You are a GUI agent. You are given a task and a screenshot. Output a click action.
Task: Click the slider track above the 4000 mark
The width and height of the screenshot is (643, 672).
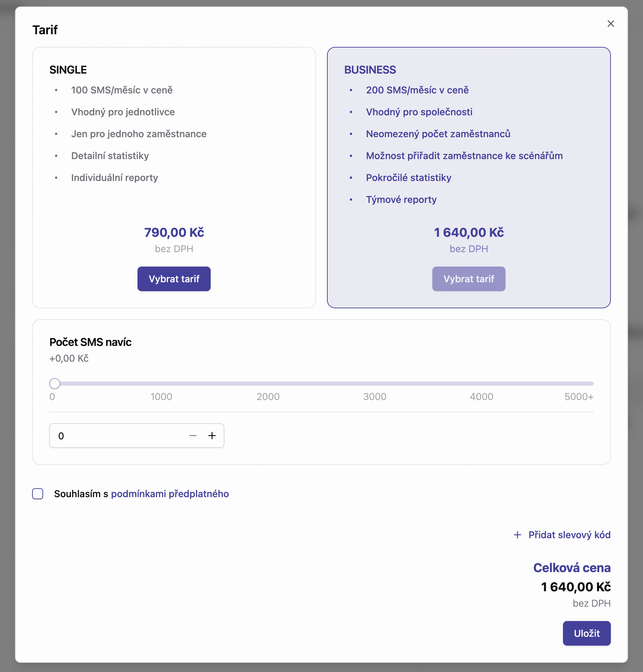[x=482, y=383]
